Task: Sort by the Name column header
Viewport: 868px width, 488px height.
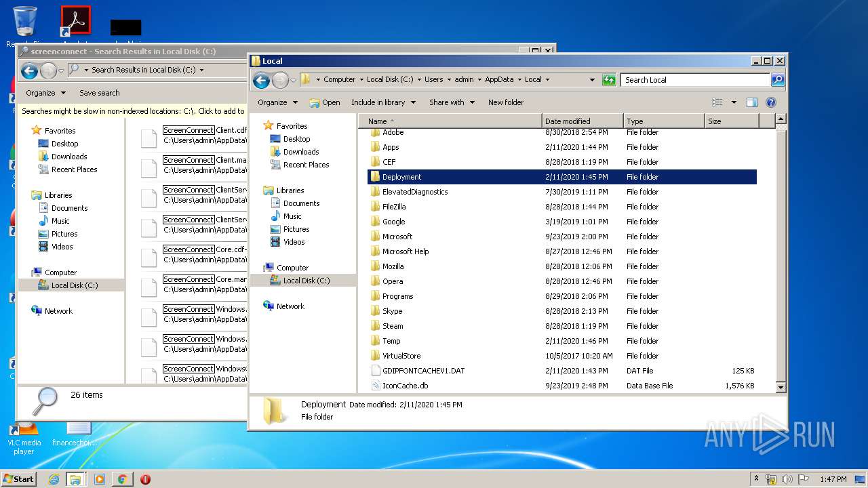Action: (450, 121)
